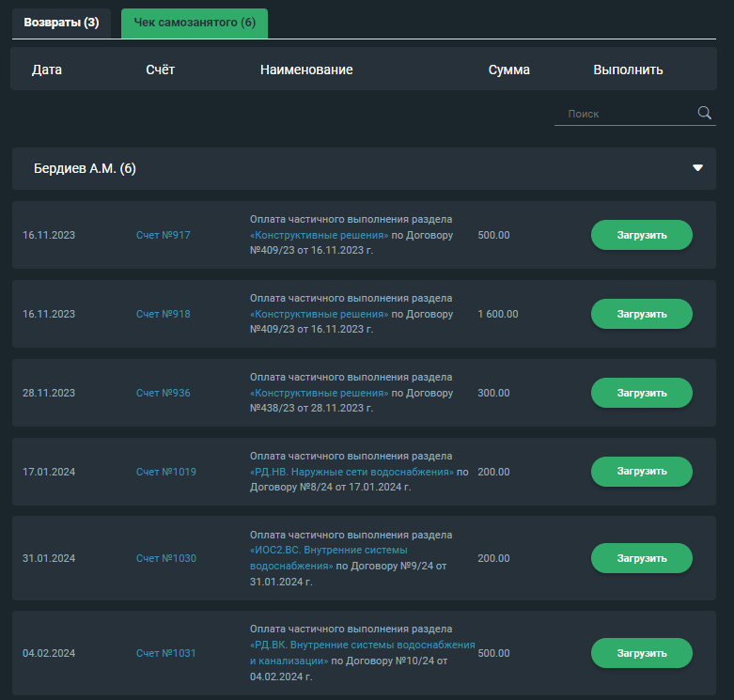734x700 pixels.
Task: Open link Счет №1019
Action: tap(165, 472)
